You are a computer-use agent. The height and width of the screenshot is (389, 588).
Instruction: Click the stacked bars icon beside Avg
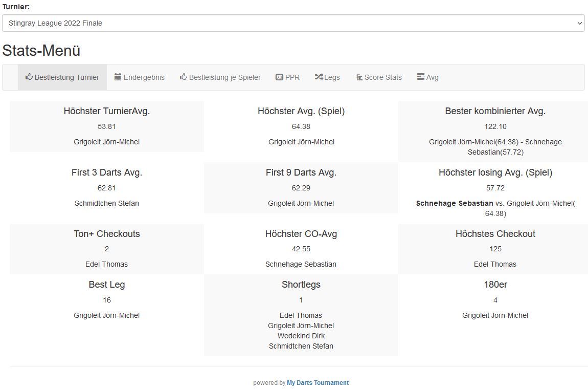pos(421,77)
